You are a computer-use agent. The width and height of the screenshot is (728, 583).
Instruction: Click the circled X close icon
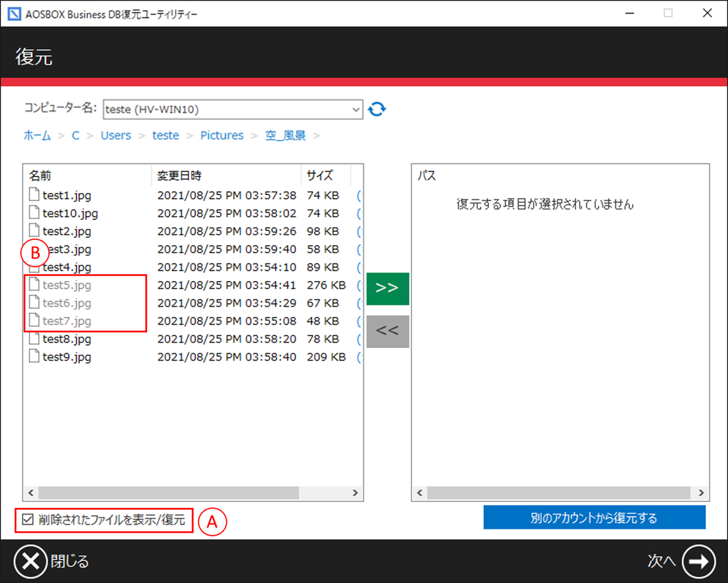(x=31, y=561)
